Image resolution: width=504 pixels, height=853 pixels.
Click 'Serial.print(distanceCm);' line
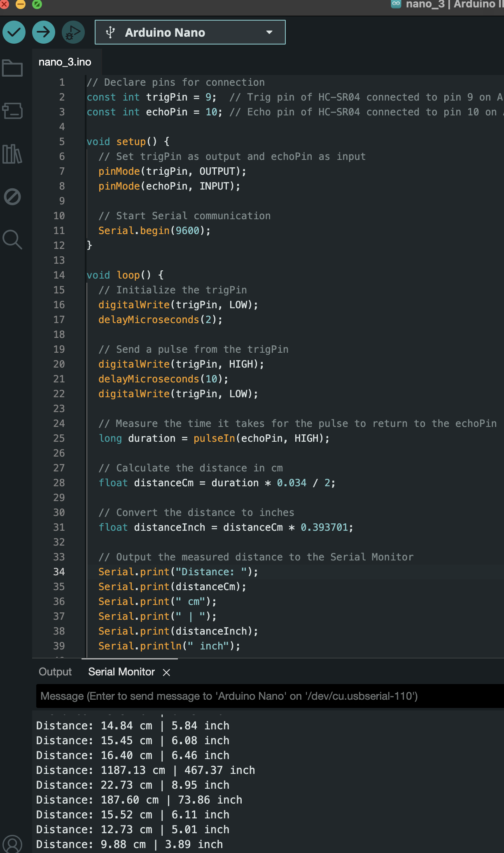(172, 587)
